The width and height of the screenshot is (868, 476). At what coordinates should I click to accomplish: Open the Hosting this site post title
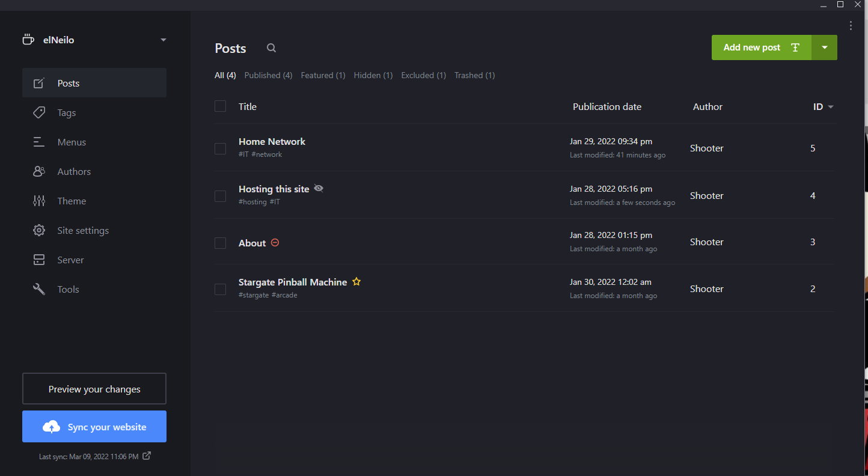[274, 189]
